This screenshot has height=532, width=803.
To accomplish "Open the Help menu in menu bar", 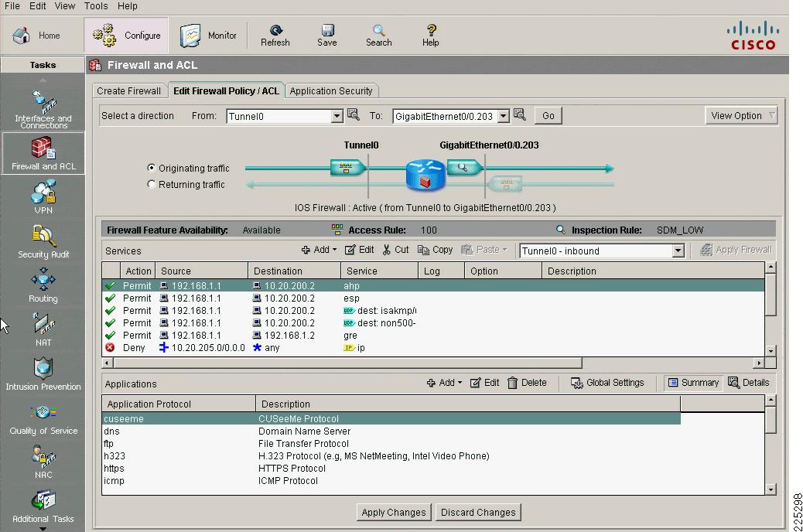I will 128,6.
